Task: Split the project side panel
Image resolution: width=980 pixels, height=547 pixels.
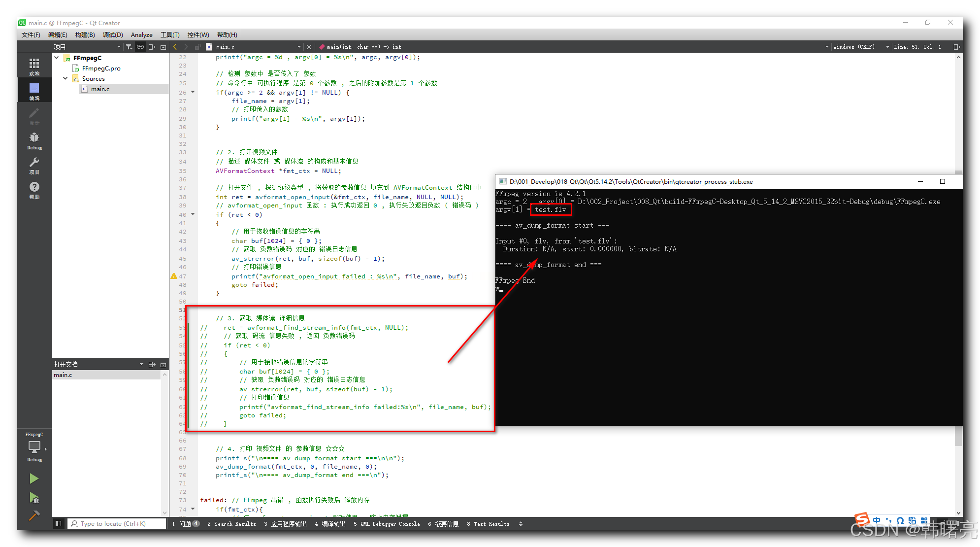Action: coord(152,47)
